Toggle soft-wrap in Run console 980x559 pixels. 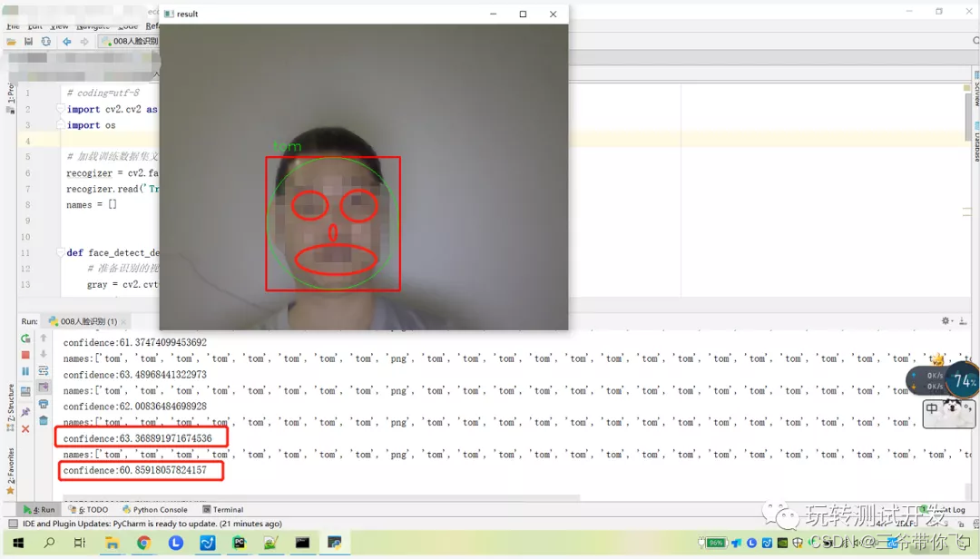[x=44, y=371]
